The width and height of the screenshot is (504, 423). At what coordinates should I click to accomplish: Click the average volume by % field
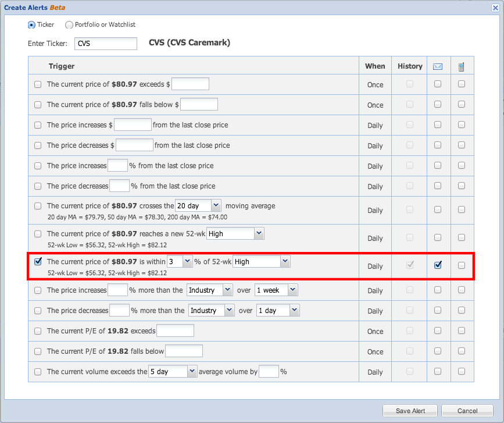coord(269,371)
